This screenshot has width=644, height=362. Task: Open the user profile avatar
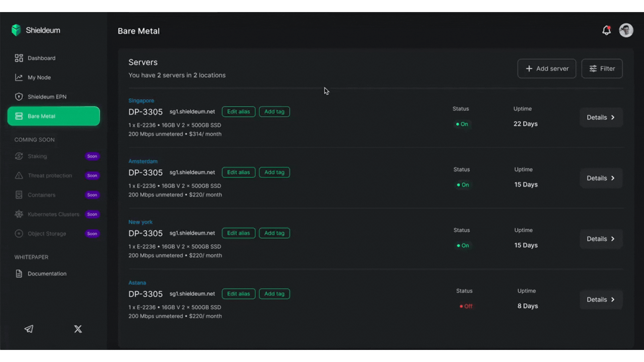pyautogui.click(x=626, y=31)
